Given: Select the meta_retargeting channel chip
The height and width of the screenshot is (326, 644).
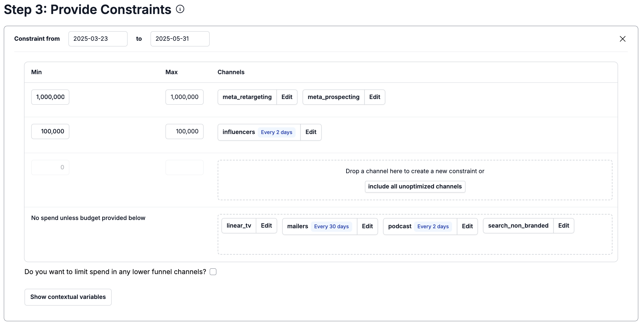Looking at the screenshot, I should click(x=247, y=97).
